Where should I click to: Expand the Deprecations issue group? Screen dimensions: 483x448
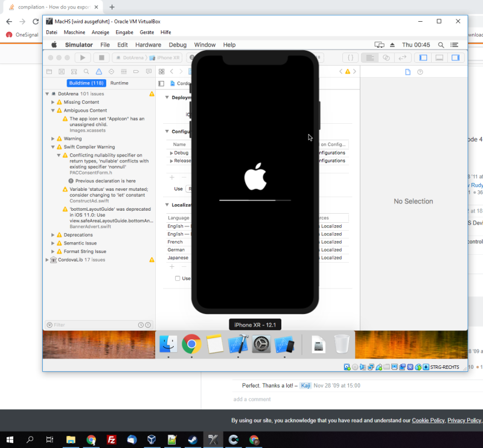click(53, 235)
